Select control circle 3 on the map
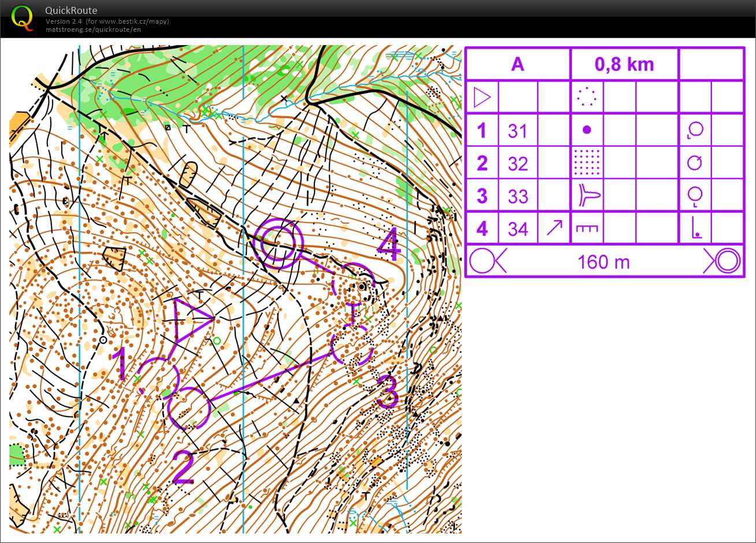The image size is (756, 543). coord(352,345)
